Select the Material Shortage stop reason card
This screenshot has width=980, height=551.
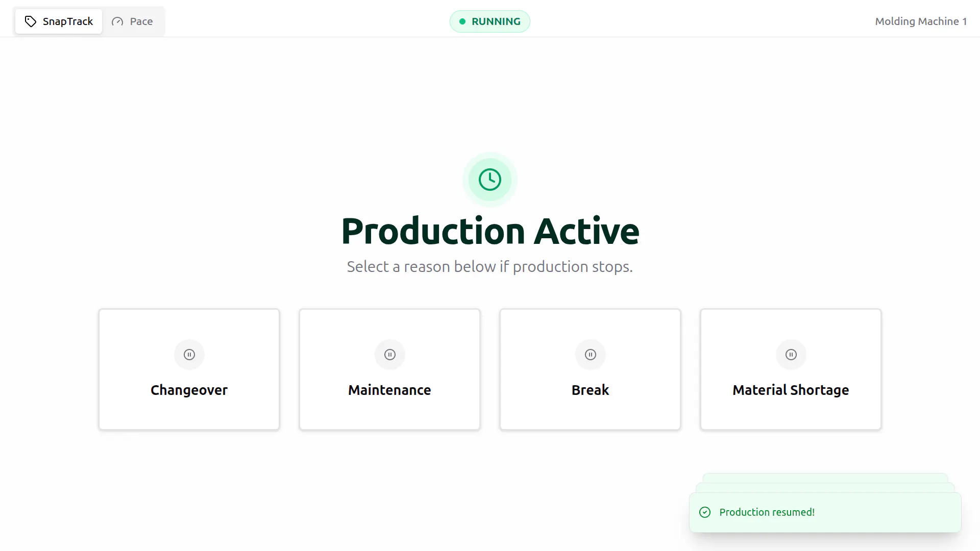(791, 369)
